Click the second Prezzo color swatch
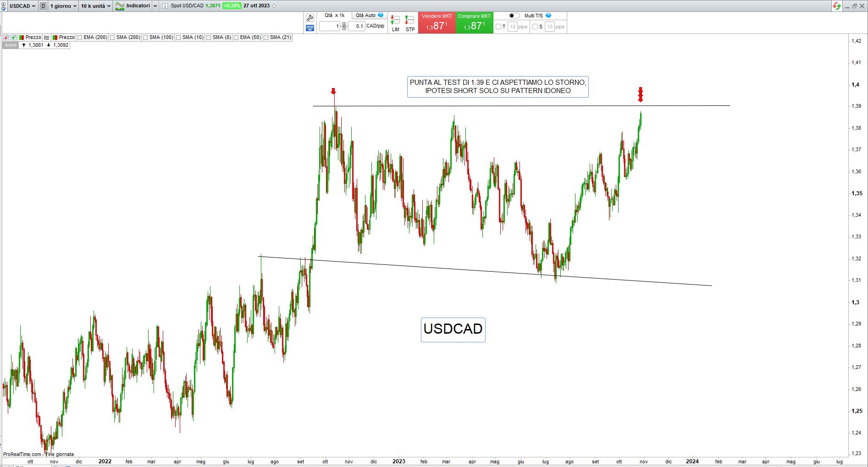 55,38
